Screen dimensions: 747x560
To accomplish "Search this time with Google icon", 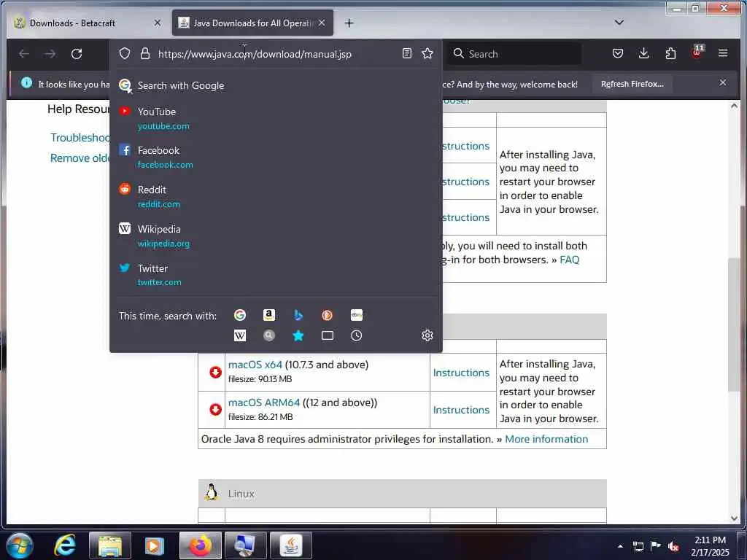I will (240, 315).
